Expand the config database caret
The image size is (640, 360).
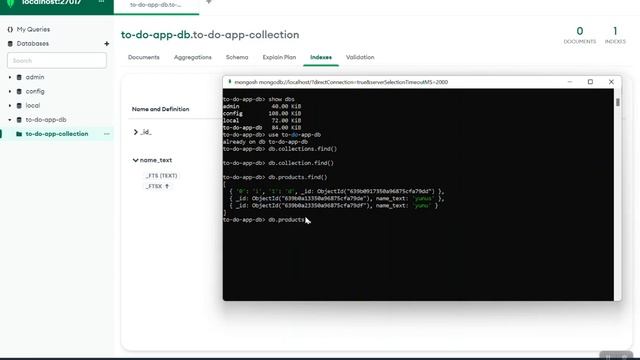coord(10,91)
